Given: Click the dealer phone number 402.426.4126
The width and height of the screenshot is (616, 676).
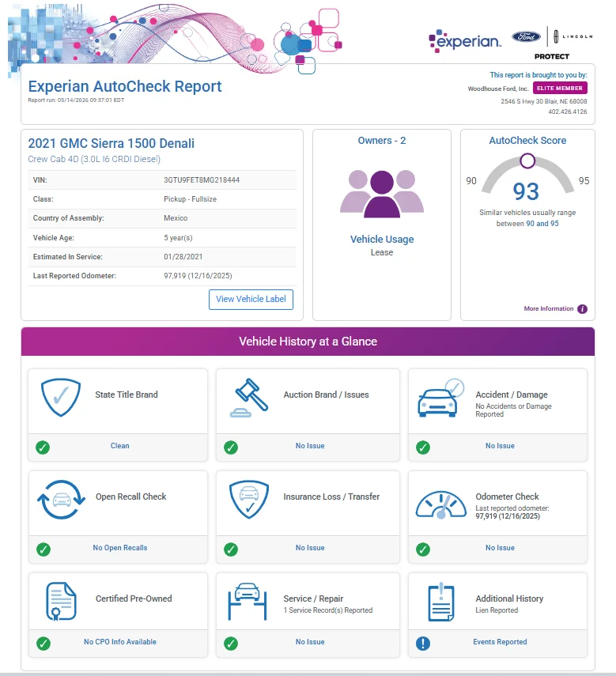Looking at the screenshot, I should (x=567, y=111).
